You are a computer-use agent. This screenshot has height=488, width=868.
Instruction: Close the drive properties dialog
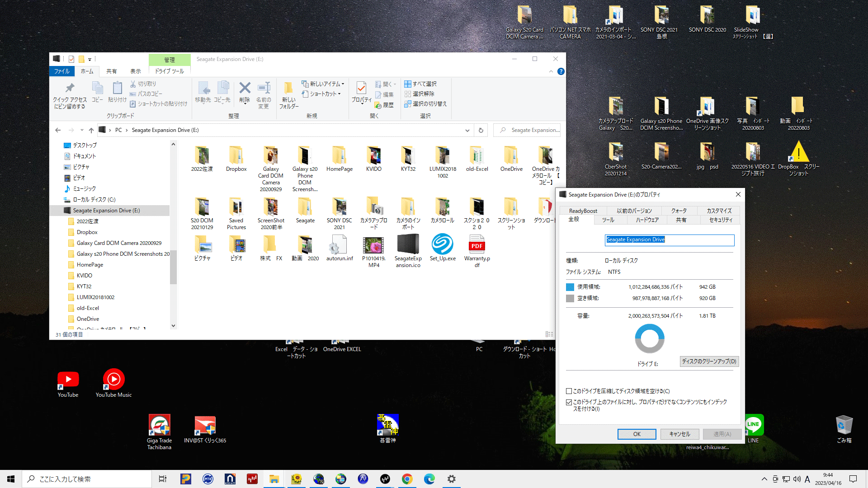coord(738,194)
